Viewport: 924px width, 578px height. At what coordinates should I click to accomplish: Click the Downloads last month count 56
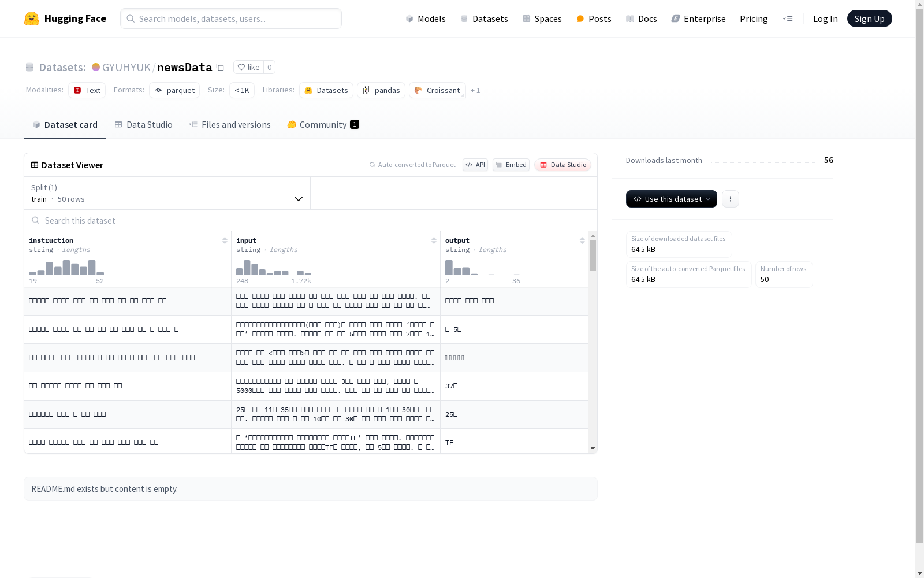(x=829, y=160)
